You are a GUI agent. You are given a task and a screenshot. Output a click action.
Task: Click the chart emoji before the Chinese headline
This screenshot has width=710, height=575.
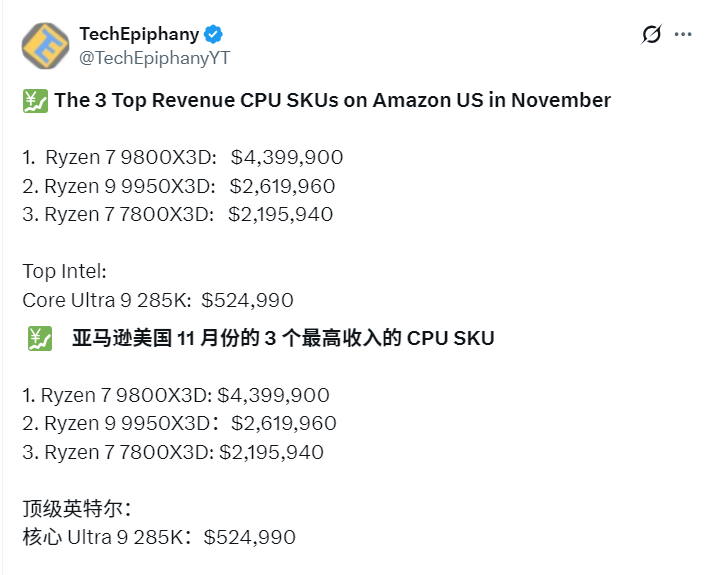39,339
